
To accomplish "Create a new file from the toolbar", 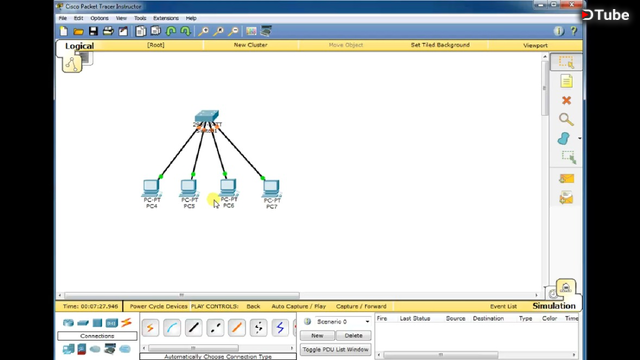I will click(64, 31).
